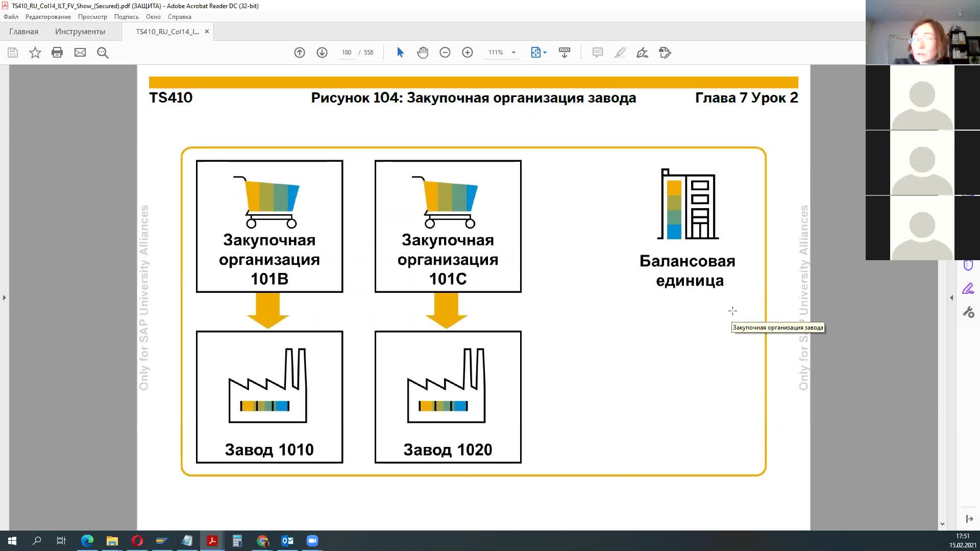This screenshot has height=551, width=980.
Task: Launch Microsoft Edge from taskbar
Action: click(x=87, y=541)
